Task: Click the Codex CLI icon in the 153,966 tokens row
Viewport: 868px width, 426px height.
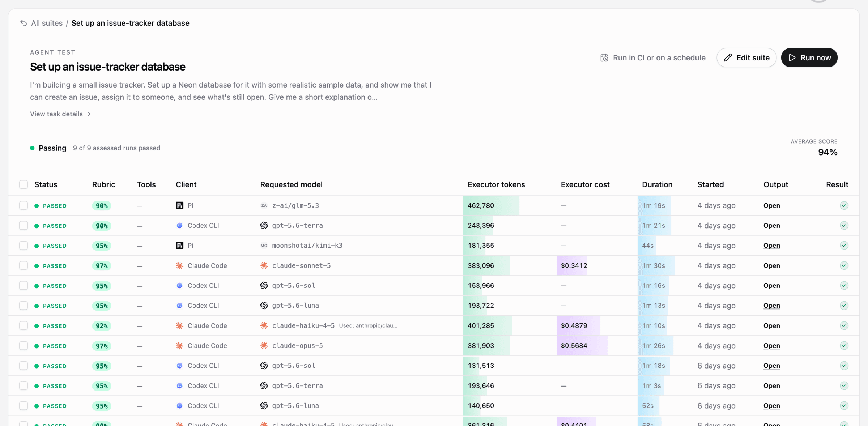Action: pos(179,286)
